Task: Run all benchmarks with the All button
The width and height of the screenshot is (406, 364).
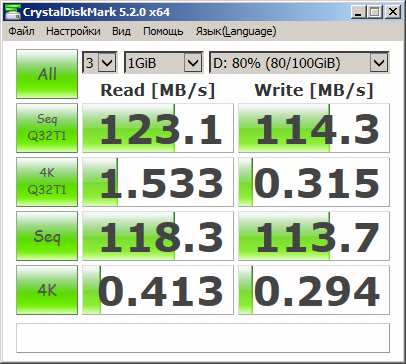Action: (47, 74)
